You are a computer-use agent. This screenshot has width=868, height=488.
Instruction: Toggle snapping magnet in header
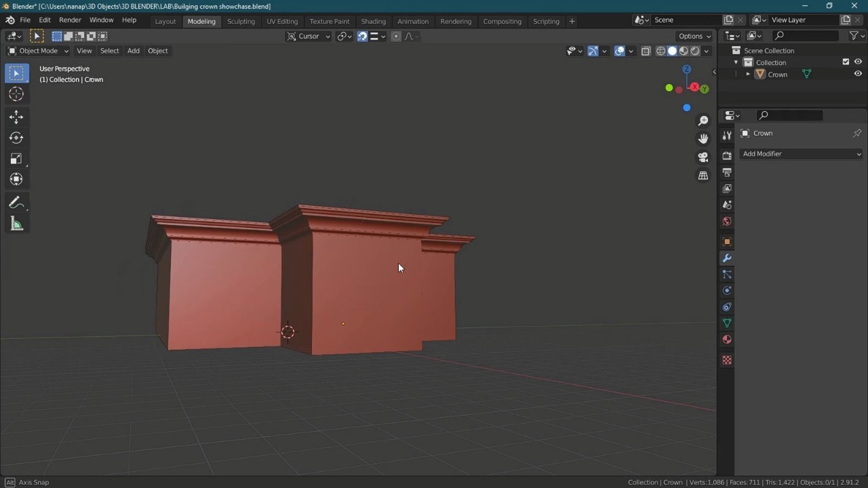coord(362,36)
